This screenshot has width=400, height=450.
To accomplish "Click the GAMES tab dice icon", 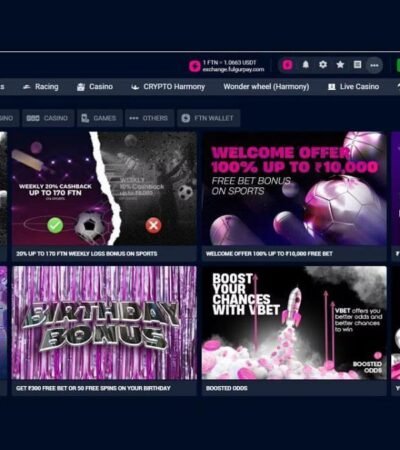I will pos(85,118).
